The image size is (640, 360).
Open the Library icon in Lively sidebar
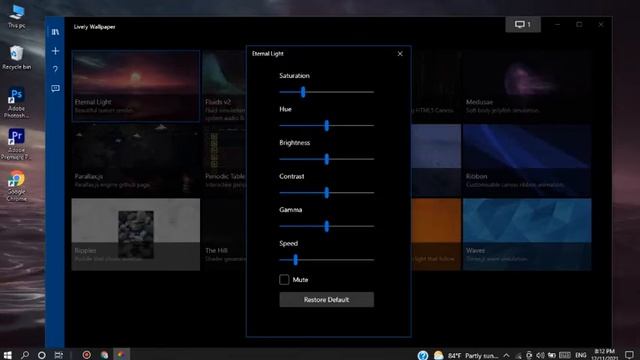55,32
